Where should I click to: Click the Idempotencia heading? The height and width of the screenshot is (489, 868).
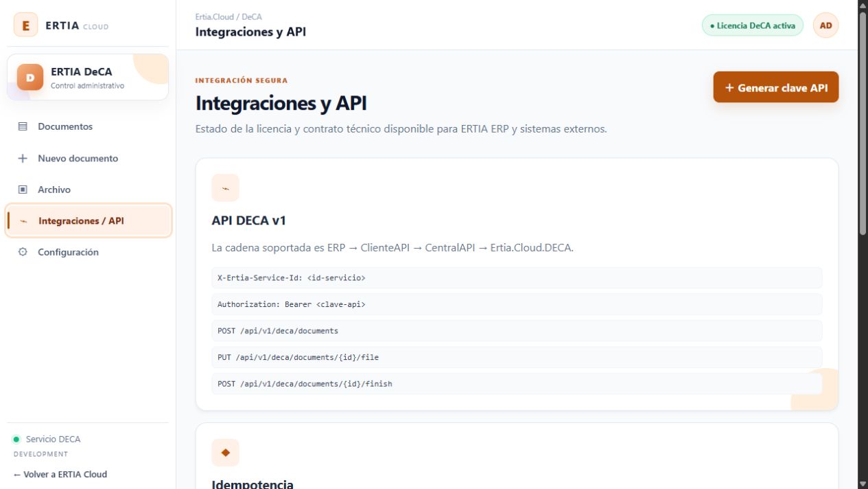point(253,484)
